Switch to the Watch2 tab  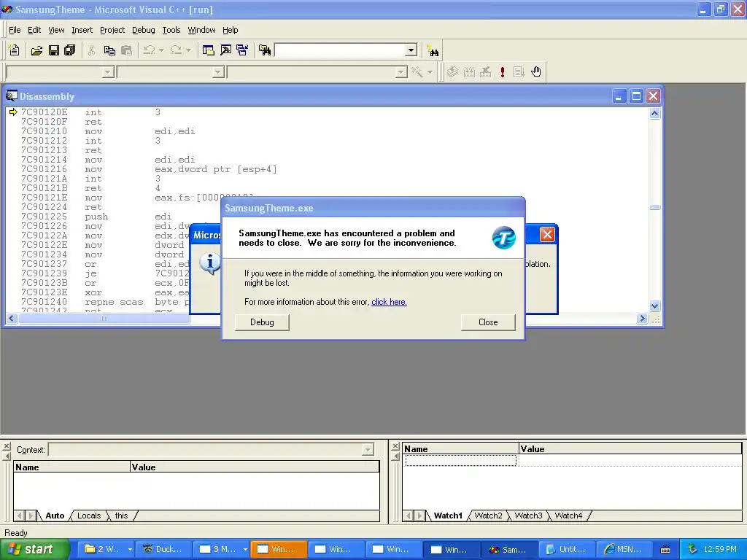pyautogui.click(x=488, y=516)
